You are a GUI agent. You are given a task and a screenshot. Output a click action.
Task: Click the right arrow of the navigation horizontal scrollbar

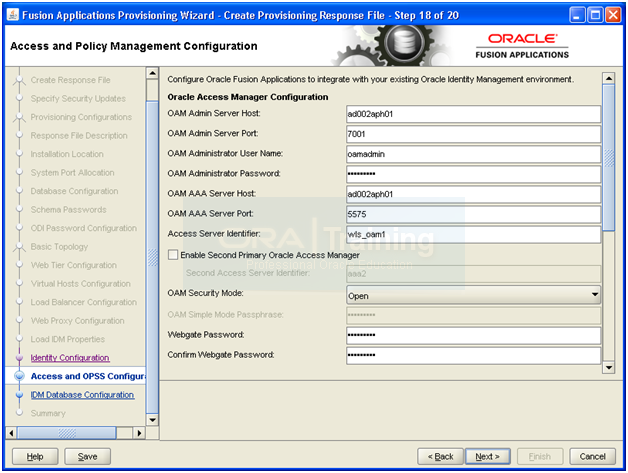pyautogui.click(x=139, y=433)
